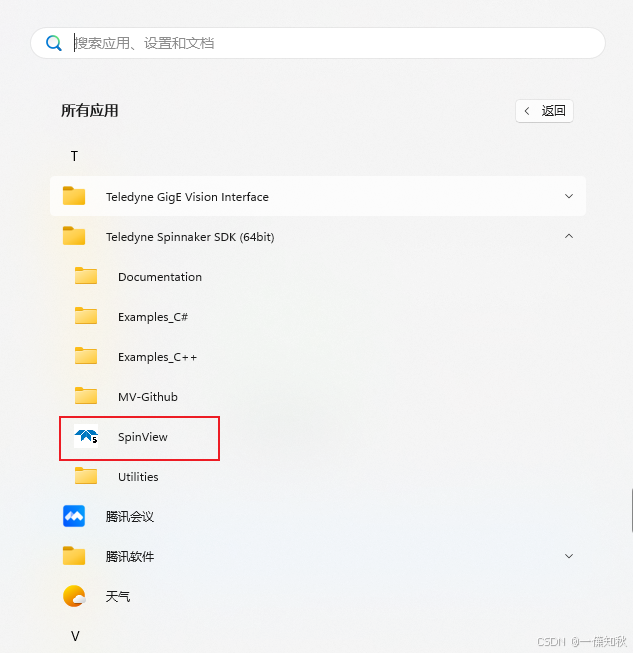The width and height of the screenshot is (633, 653).
Task: Open the Examples_C# folder icon
Action: tap(86, 316)
